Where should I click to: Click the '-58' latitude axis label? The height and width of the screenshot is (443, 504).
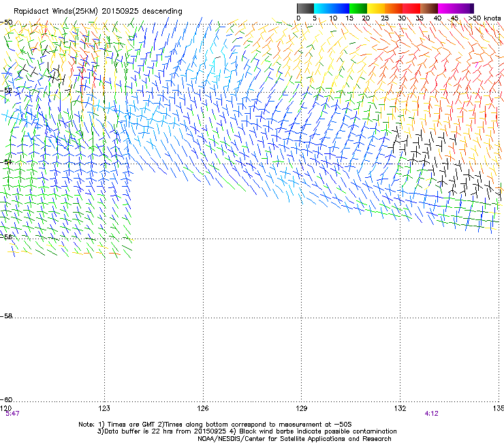(x=6, y=316)
